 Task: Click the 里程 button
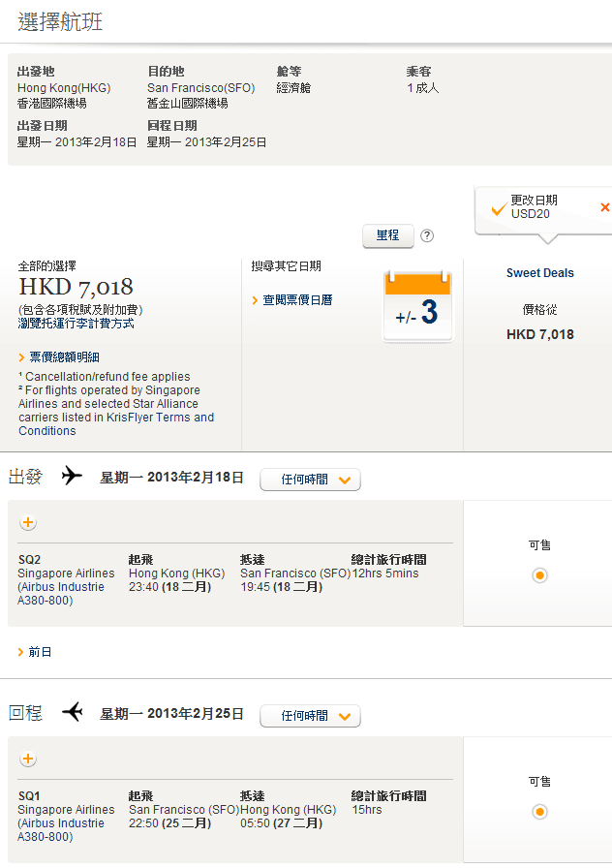387,235
